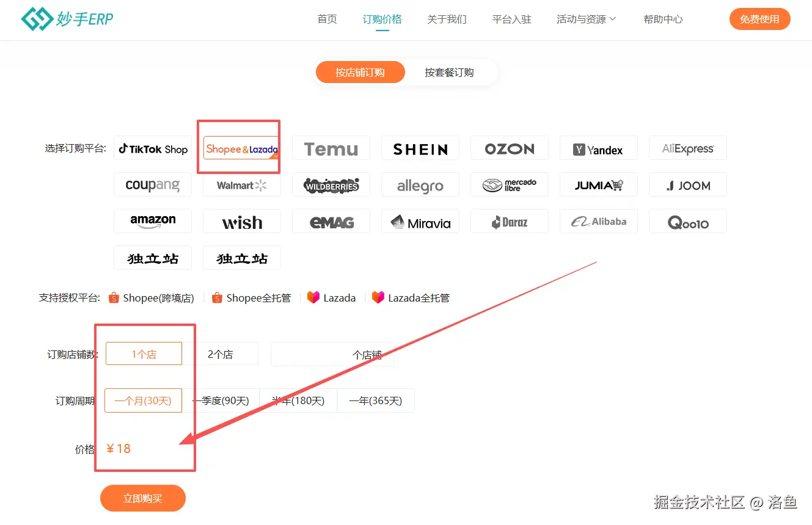812x525 pixels.
Task: Select the Shopee & Lazada platform tile
Action: [x=242, y=148]
